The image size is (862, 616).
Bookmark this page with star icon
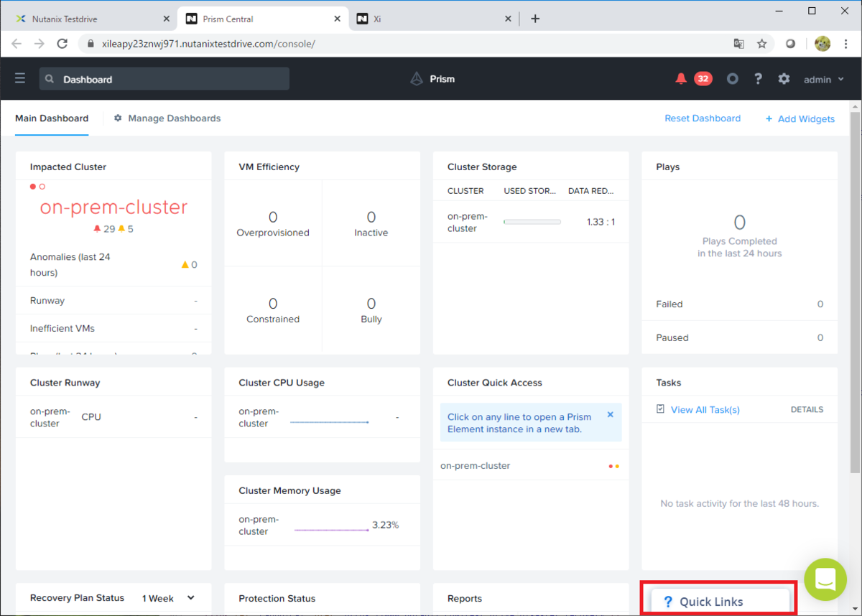click(762, 44)
